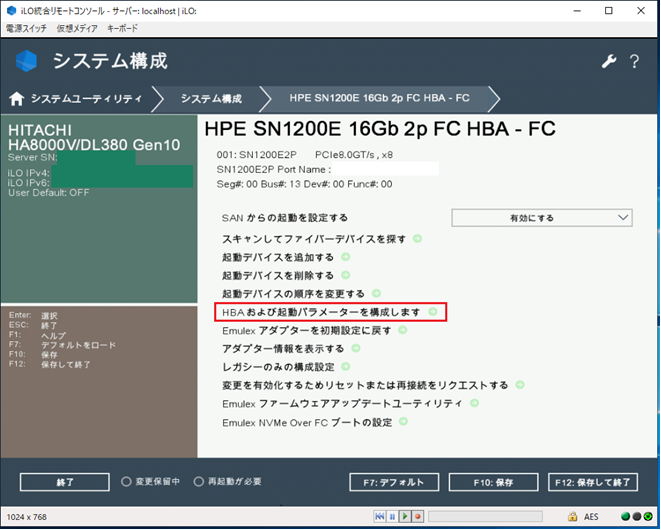Click the padlock AES encryption icon

click(572, 517)
